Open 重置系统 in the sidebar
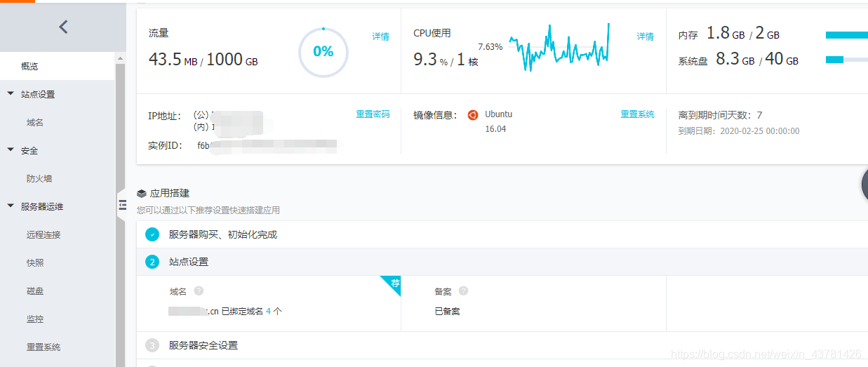868x367 pixels. (44, 347)
